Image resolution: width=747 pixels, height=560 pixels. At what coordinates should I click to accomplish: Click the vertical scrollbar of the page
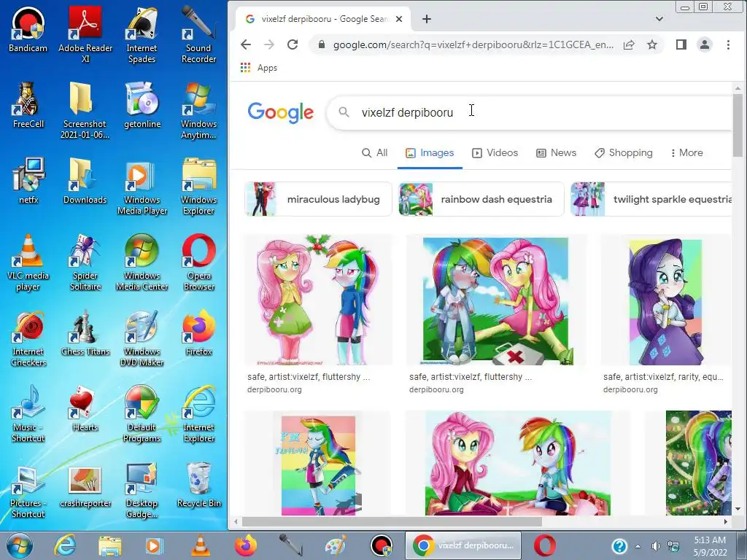tap(738, 125)
